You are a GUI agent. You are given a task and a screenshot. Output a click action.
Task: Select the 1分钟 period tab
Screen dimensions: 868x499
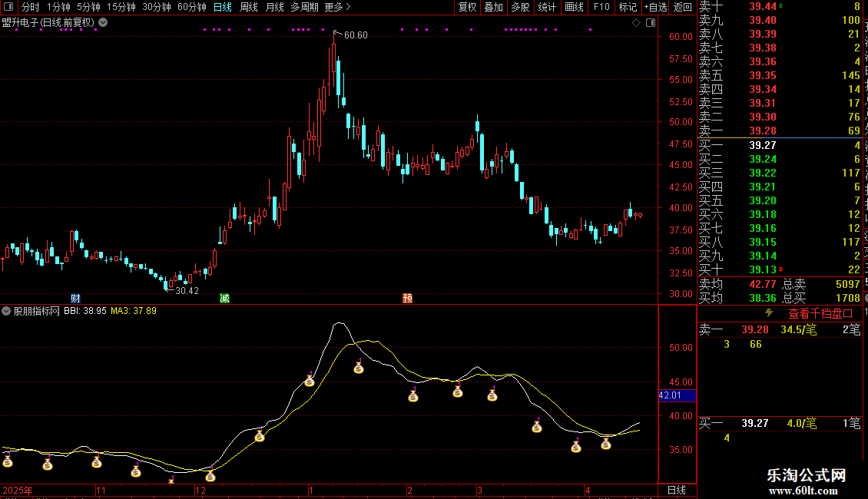tap(58, 7)
